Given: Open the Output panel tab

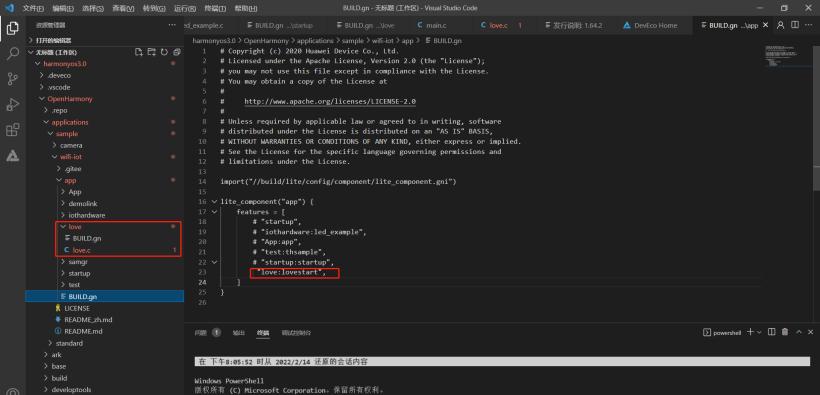Looking at the screenshot, I should 238,332.
